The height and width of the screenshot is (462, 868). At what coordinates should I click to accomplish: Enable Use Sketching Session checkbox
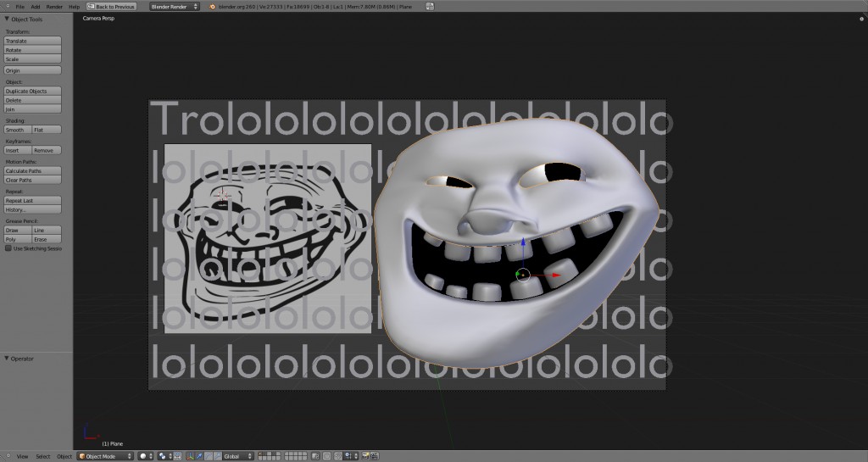[x=8, y=248]
